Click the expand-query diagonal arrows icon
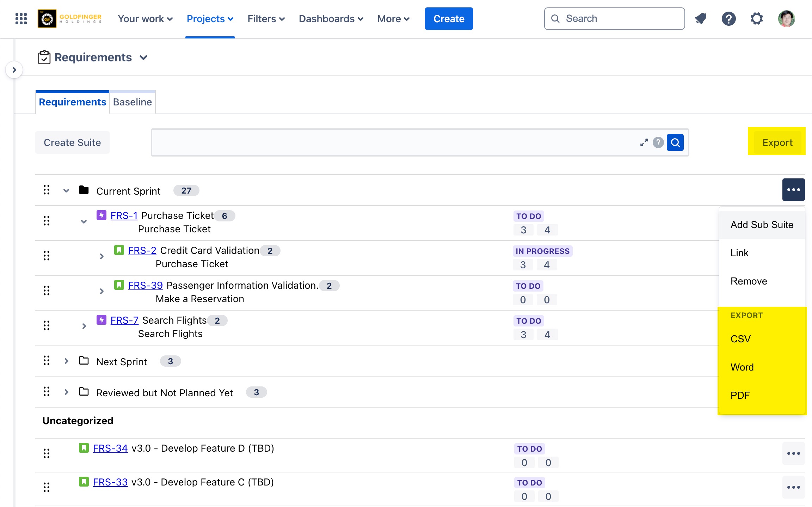 click(x=644, y=142)
